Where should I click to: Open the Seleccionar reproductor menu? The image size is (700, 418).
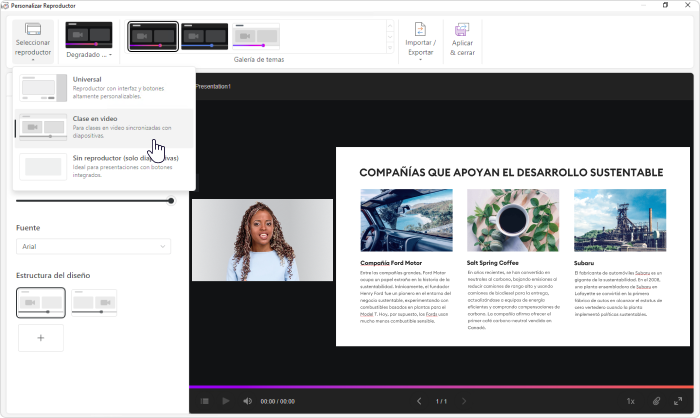pos(33,41)
